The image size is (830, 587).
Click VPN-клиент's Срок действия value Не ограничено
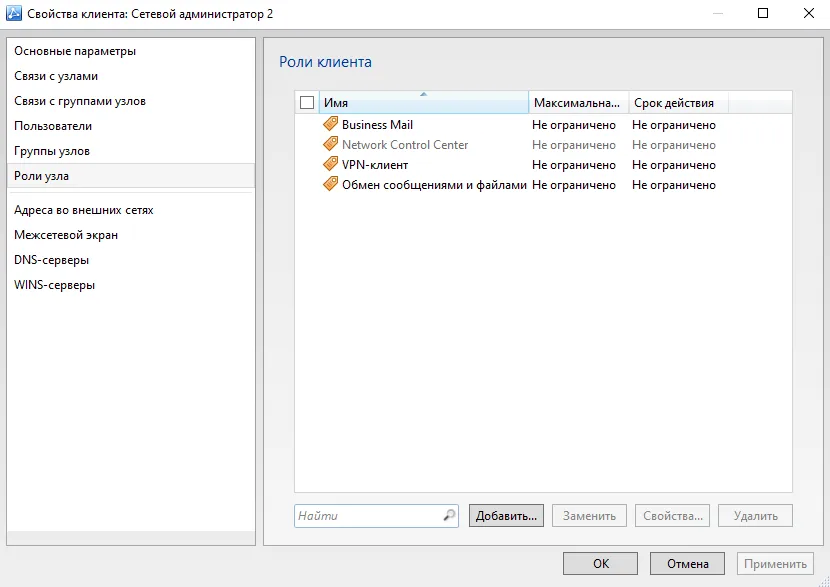[x=674, y=165]
